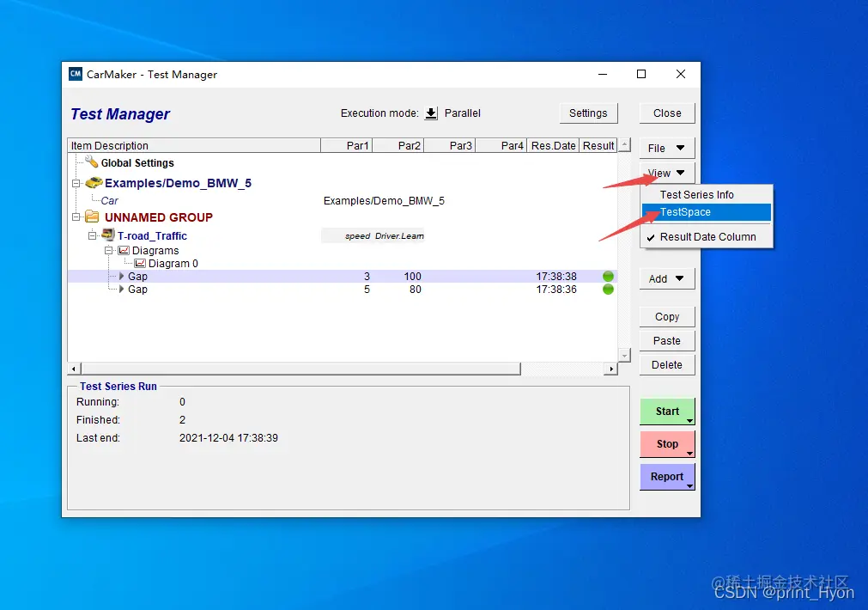868x610 pixels.
Task: Click the Par4 column header
Action: pos(501,145)
